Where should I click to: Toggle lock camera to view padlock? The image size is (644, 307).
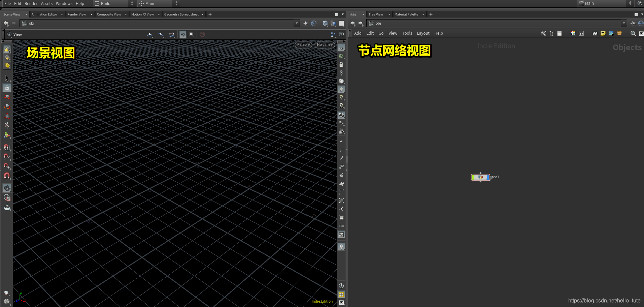[341, 64]
